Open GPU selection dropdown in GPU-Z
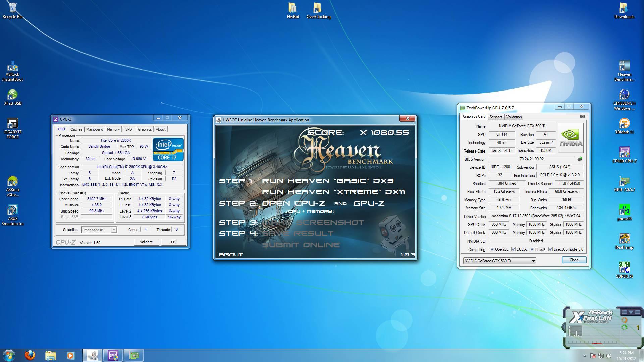The height and width of the screenshot is (362, 644). 499,261
